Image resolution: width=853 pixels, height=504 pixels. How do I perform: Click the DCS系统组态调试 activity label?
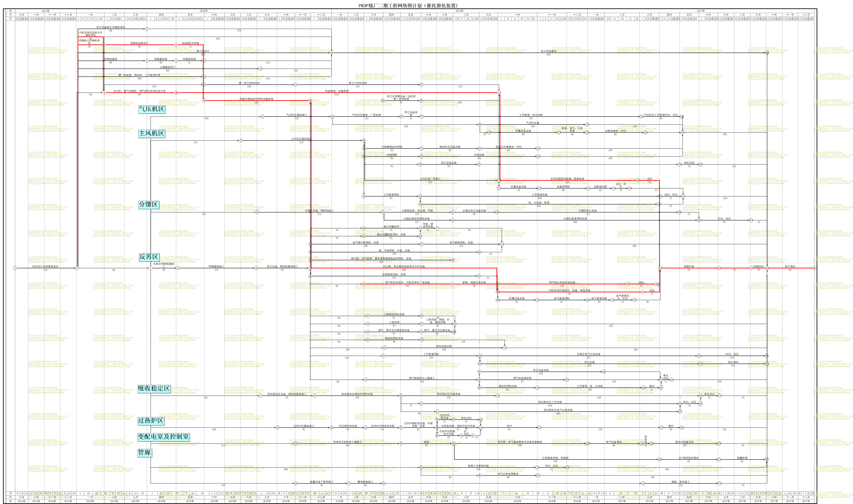(688, 458)
